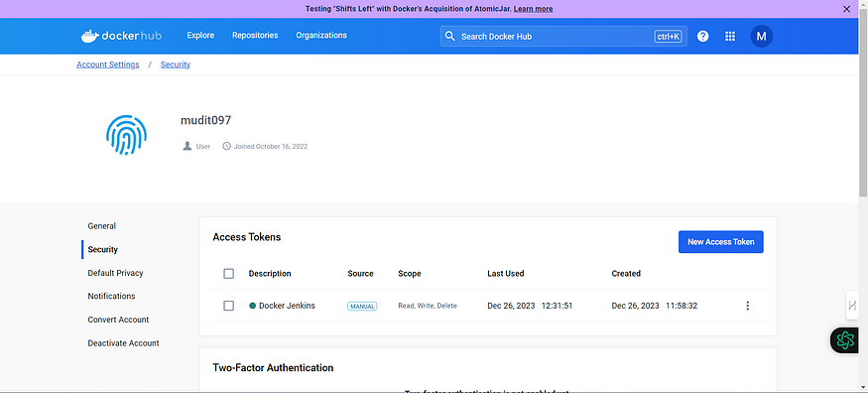Image resolution: width=868 pixels, height=393 pixels.
Task: Click the Last Used column header
Action: [x=505, y=274]
